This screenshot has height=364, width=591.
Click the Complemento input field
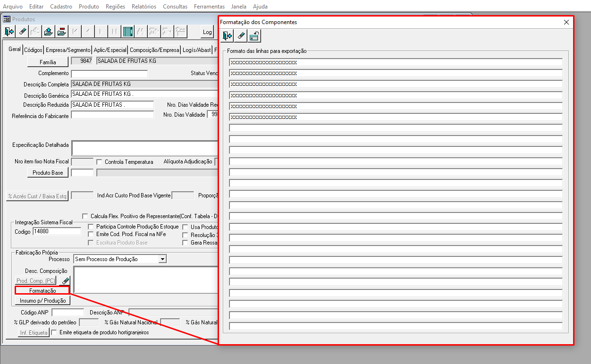click(x=109, y=74)
